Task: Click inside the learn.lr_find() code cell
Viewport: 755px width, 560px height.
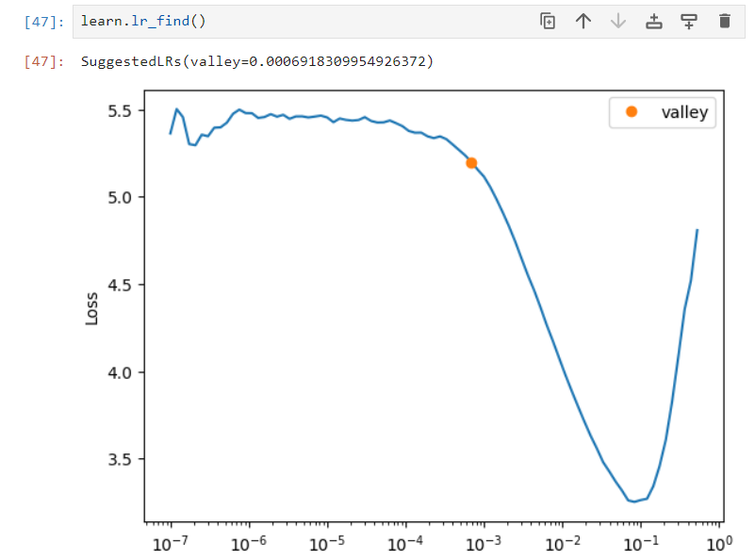Action: (283, 21)
